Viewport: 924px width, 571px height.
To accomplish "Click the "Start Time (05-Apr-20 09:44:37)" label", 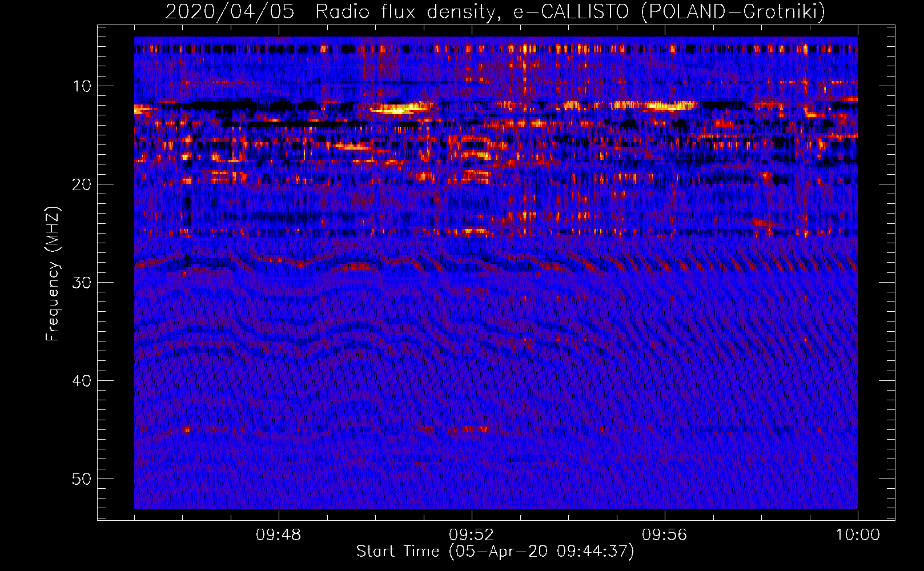I will pos(495,552).
